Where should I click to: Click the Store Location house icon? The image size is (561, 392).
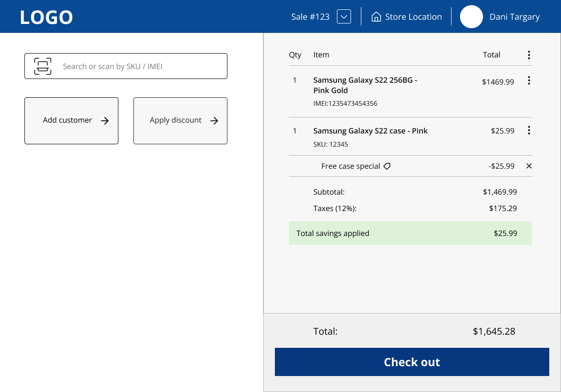[x=376, y=16]
